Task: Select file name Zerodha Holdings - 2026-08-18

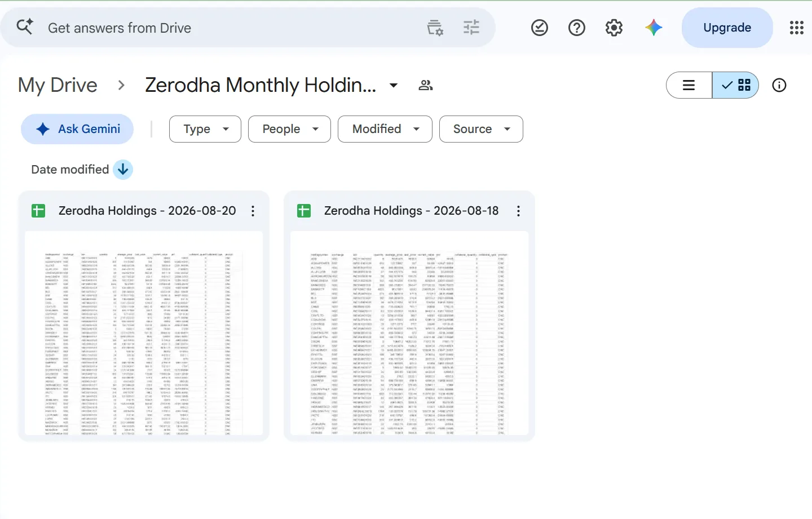Action: coord(411,211)
